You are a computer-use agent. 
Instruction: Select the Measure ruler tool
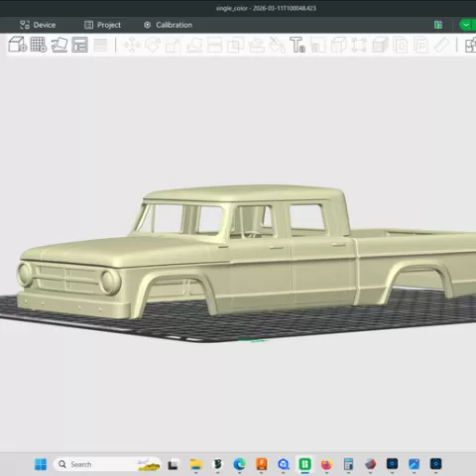pos(441,45)
